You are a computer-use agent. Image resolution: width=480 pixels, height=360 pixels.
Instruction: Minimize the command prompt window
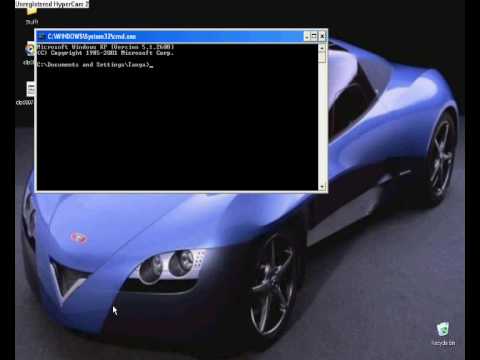point(306,36)
